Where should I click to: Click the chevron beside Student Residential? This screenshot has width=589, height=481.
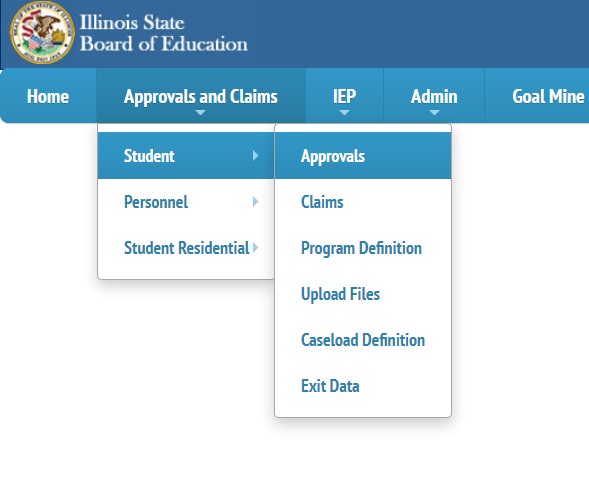point(255,248)
